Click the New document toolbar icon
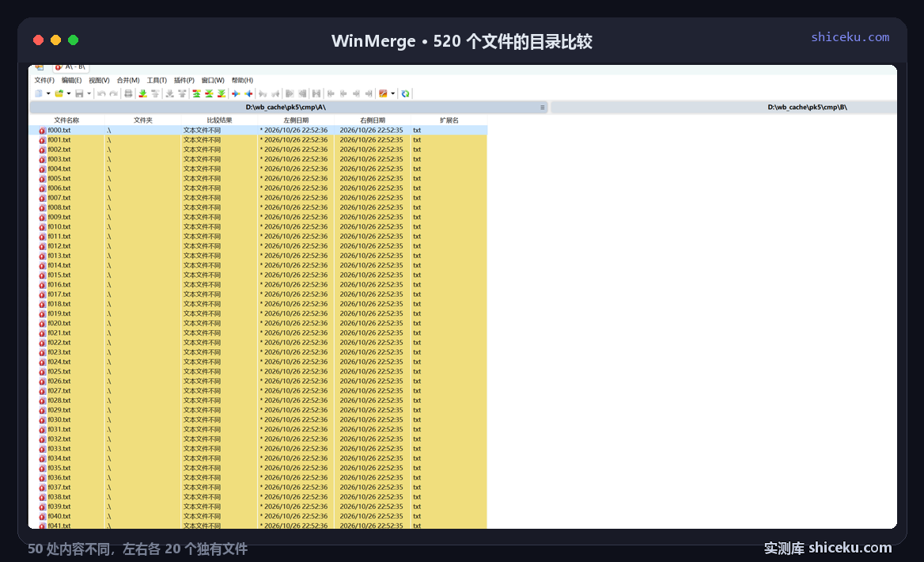The image size is (924, 562). click(39, 93)
